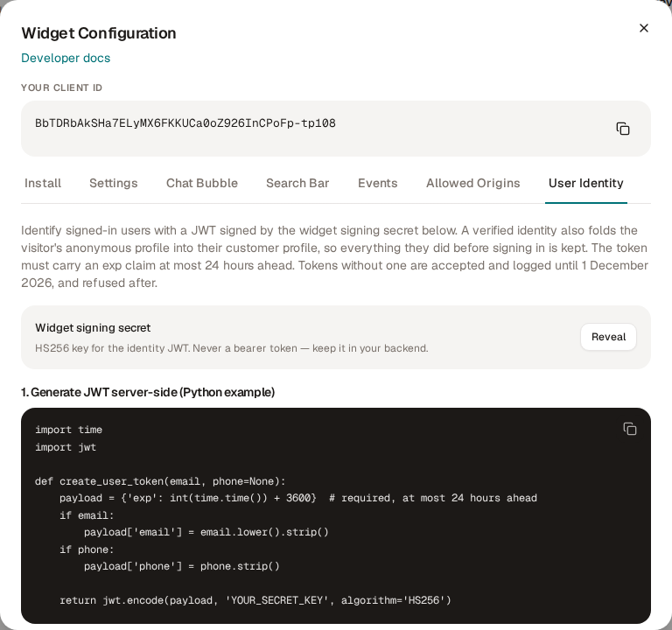
Task: Switch to the Settings tab
Action: [114, 183]
